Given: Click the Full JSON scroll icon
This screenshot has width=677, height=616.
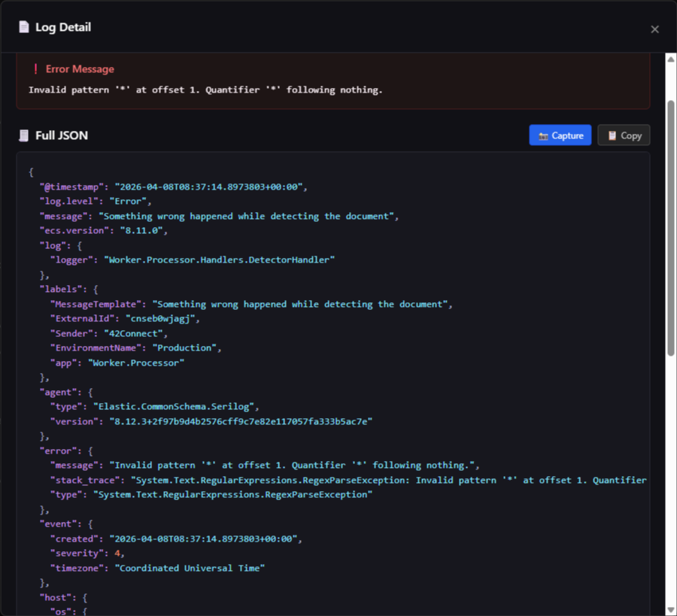Looking at the screenshot, I should click(x=24, y=135).
